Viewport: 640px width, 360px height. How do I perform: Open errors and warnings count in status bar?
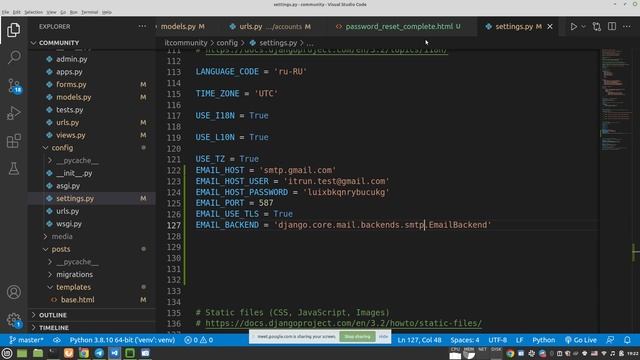click(198, 340)
